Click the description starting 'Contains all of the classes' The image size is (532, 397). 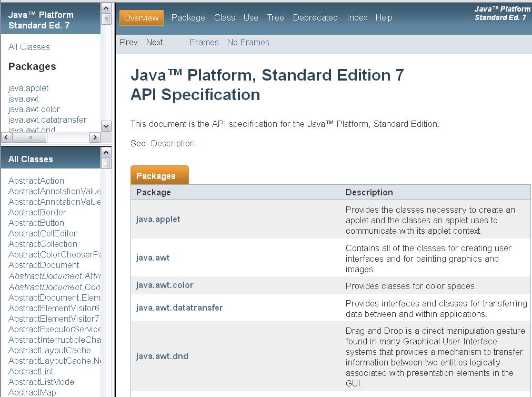click(x=428, y=259)
